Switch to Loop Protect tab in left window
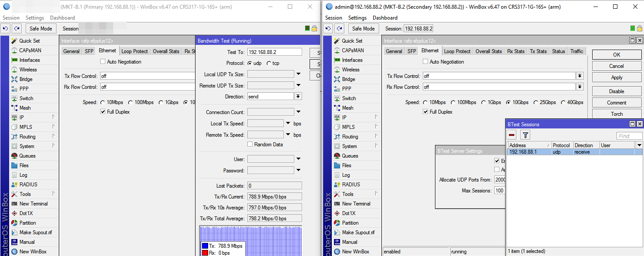 point(135,51)
